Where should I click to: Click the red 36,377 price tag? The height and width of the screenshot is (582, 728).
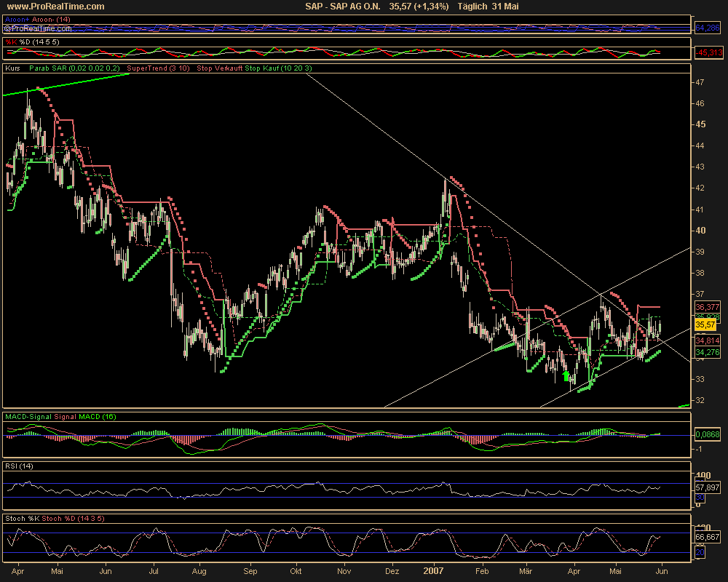tap(708, 306)
